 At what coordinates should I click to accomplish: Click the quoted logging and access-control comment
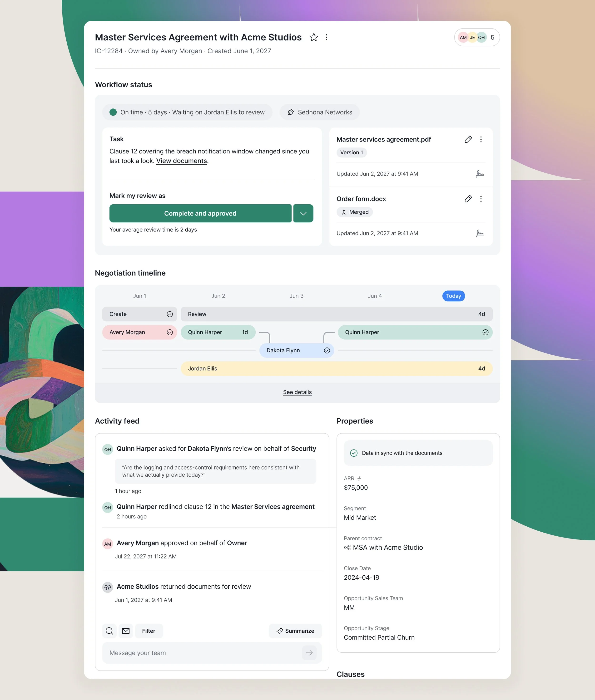tap(216, 471)
